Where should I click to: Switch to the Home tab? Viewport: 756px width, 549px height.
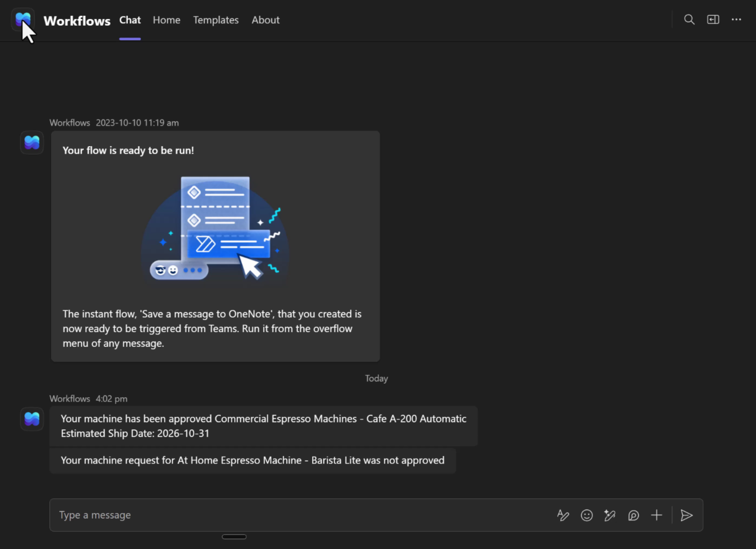tap(167, 20)
